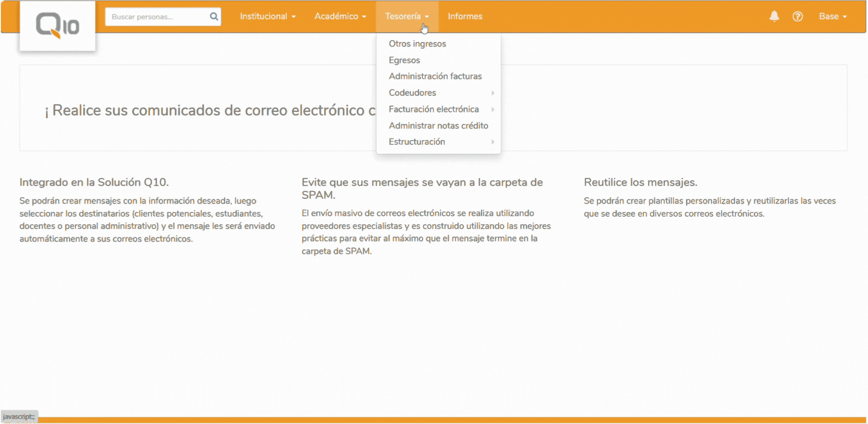Expand Facturación electrónica submenu
Image resolution: width=868 pixels, height=424 pixels.
tap(434, 109)
